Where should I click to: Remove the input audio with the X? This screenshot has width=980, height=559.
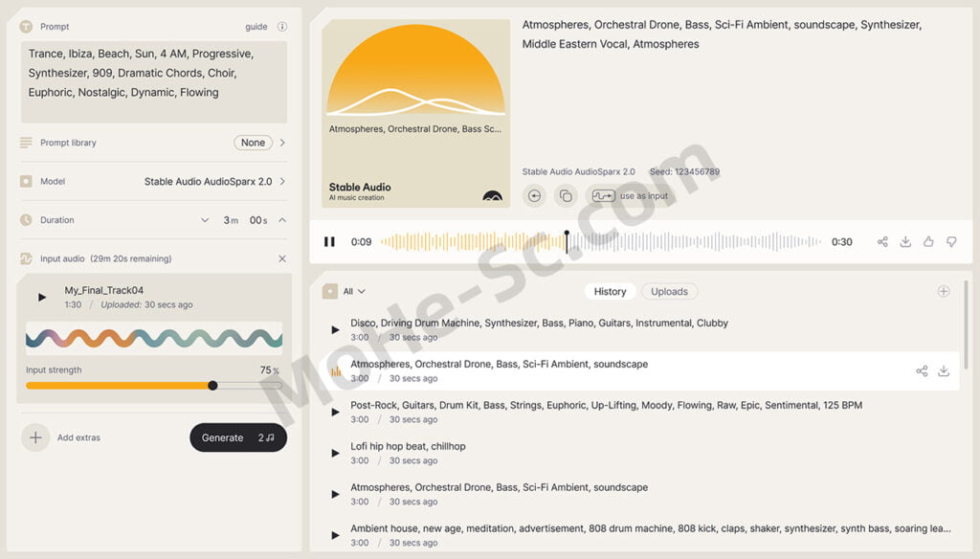coord(282,258)
